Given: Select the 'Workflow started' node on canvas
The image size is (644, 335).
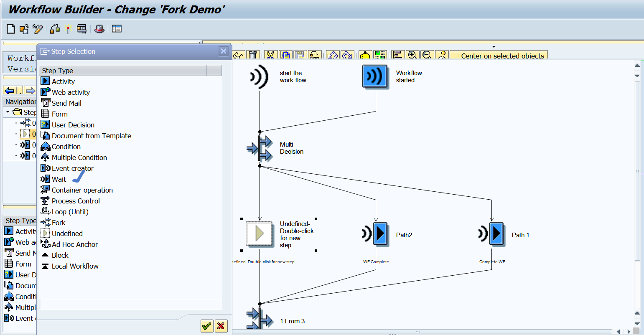Looking at the screenshot, I should coord(376,76).
